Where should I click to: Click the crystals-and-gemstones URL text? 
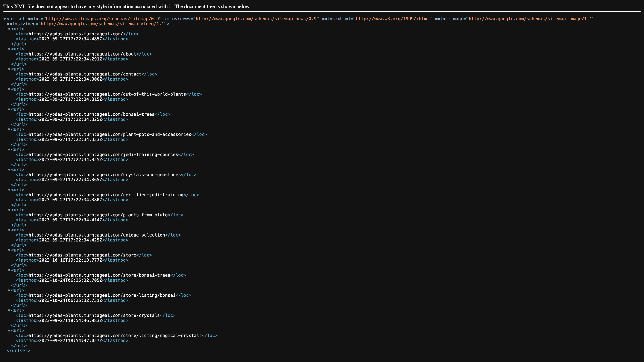(105, 175)
